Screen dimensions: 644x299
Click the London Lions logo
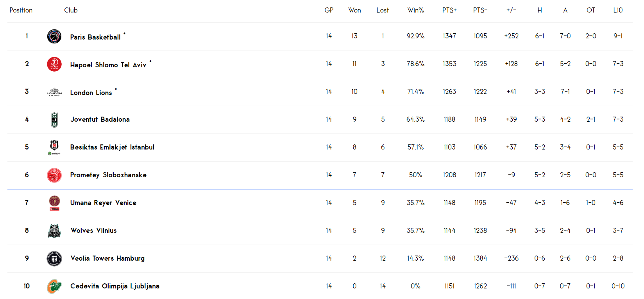(54, 92)
